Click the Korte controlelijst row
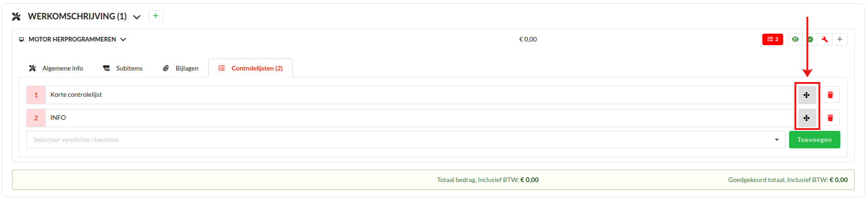The height and width of the screenshot is (200, 868). tap(76, 95)
